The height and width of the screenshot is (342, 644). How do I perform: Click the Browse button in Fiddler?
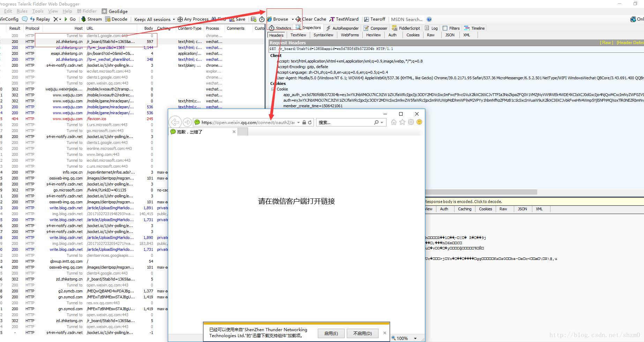coord(278,19)
